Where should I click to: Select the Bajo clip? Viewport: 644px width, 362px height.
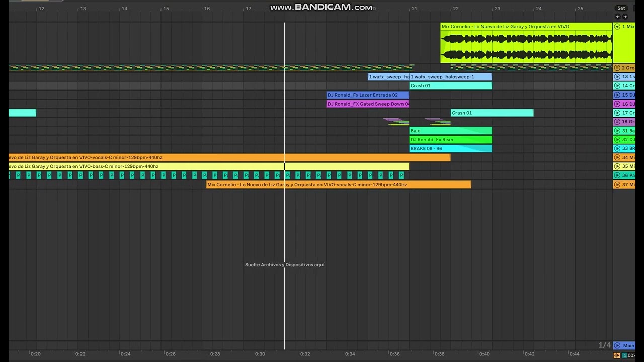[450, 131]
